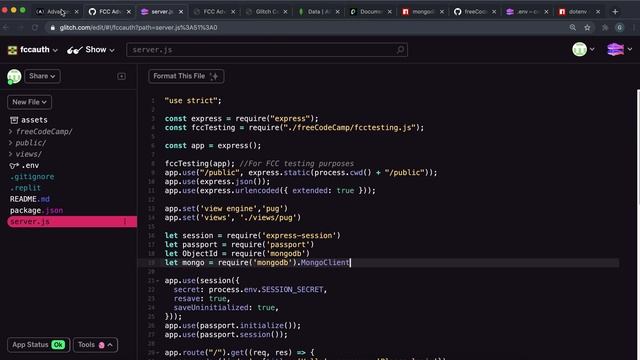
Task: Fold the app.use(session block at line 21
Action: click(x=158, y=281)
